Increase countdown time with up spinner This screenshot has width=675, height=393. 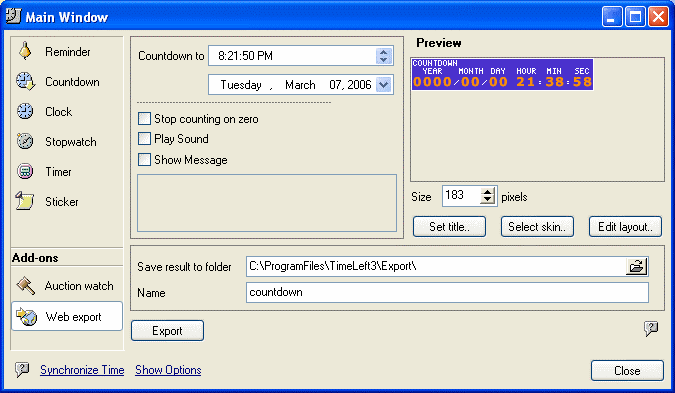[x=384, y=52]
